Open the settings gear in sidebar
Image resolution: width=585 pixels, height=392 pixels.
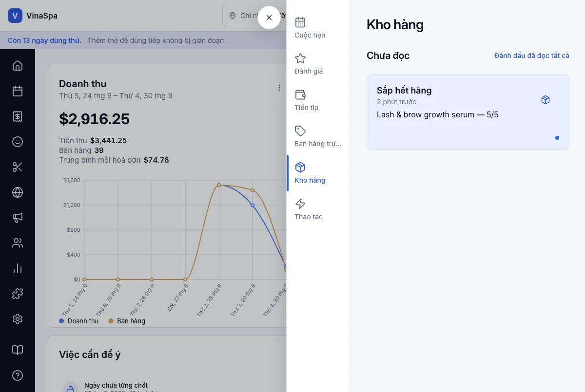coord(18,319)
